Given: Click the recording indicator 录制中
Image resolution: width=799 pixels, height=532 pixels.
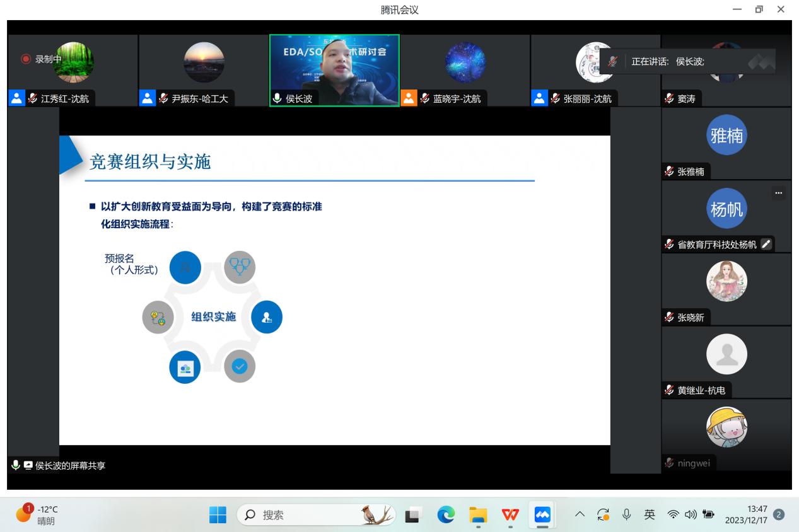Looking at the screenshot, I should (42, 59).
